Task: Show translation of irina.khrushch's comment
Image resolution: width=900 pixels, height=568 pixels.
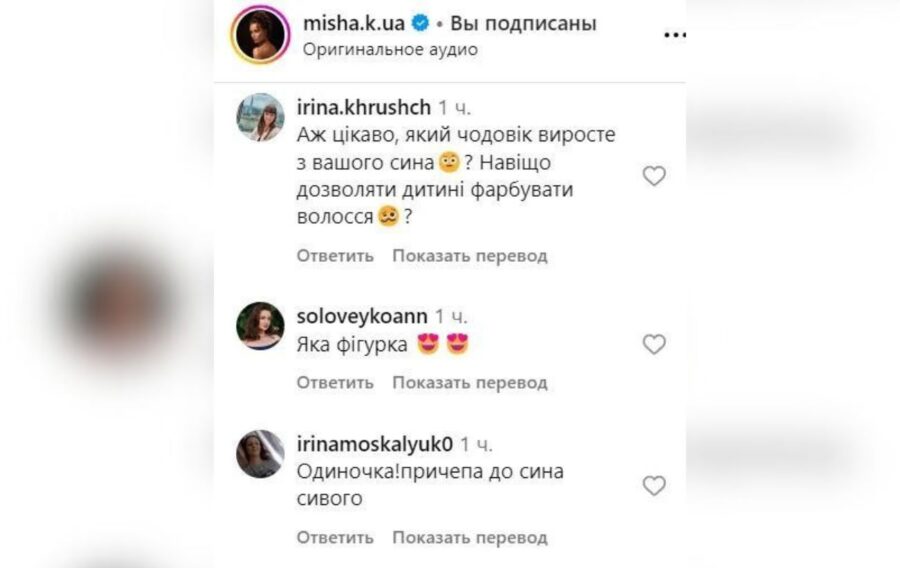Action: [x=470, y=255]
